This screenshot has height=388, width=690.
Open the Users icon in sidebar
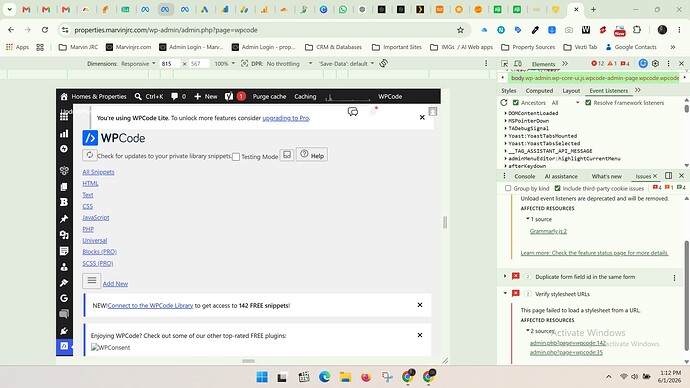pos(64,267)
